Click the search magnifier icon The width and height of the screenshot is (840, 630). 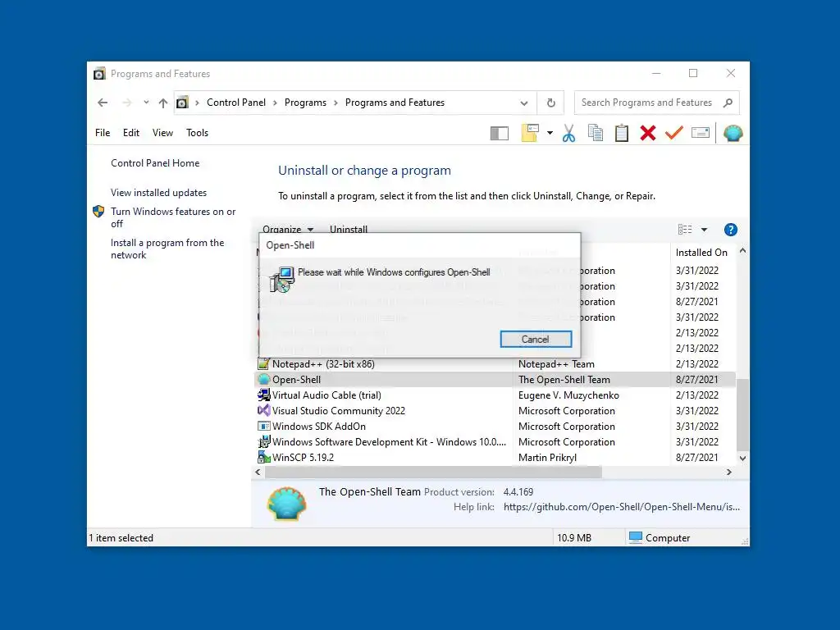coord(728,103)
